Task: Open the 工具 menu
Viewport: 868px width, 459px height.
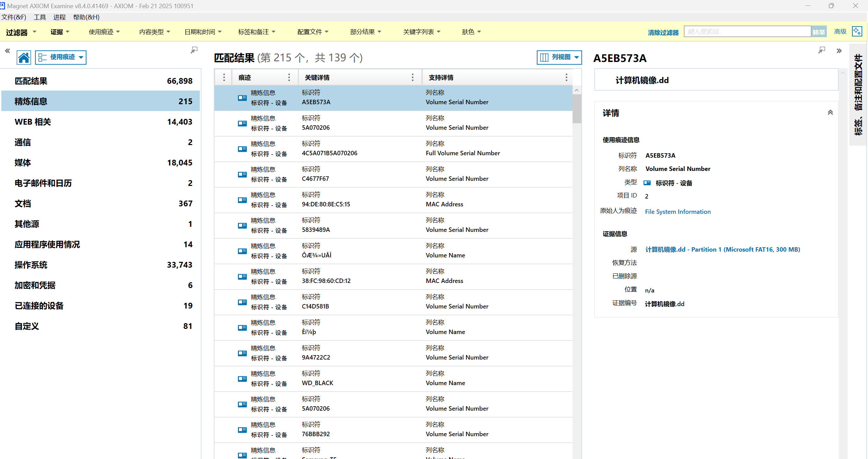Action: (x=39, y=17)
